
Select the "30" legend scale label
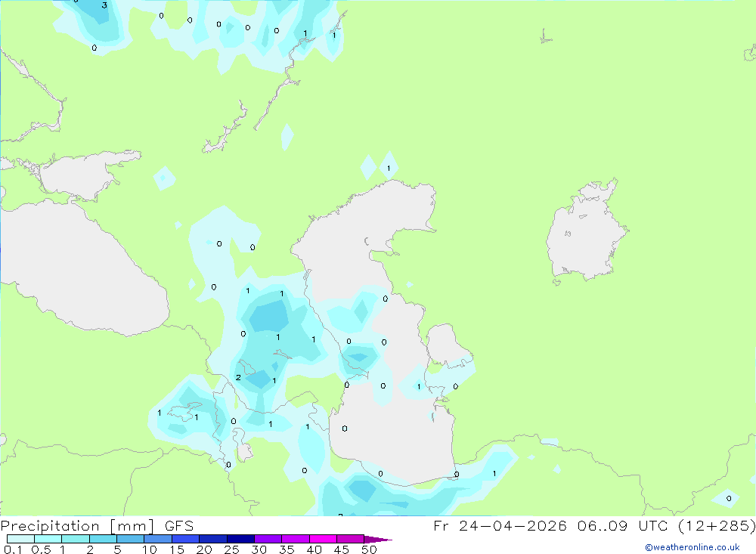click(259, 549)
